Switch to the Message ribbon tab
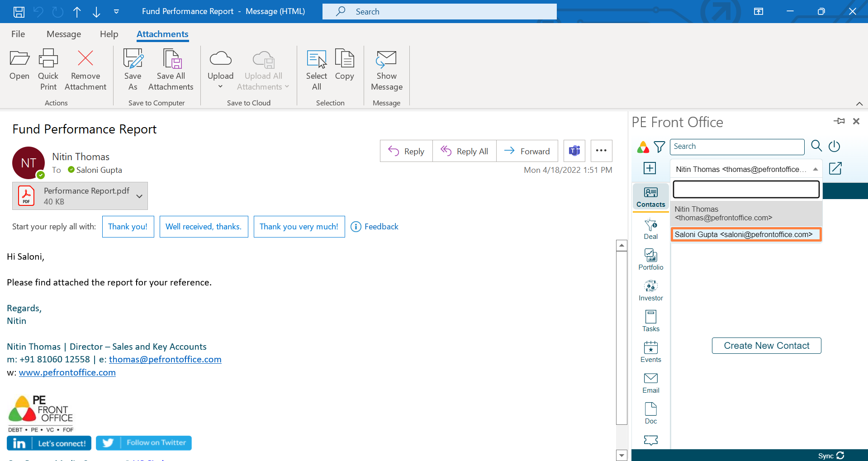Screen dimensions: 868x461 (64, 34)
